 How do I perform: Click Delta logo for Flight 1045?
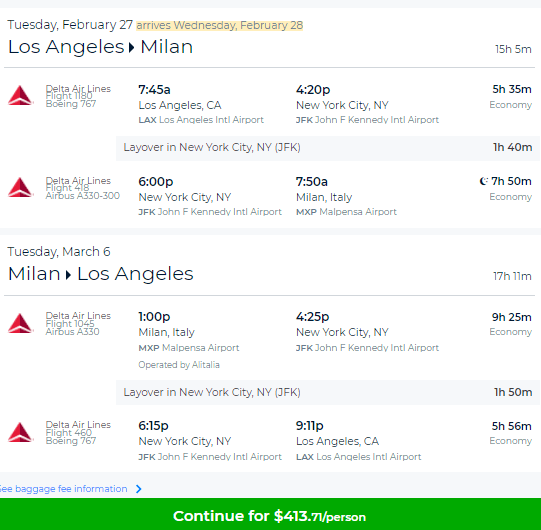tap(20, 323)
